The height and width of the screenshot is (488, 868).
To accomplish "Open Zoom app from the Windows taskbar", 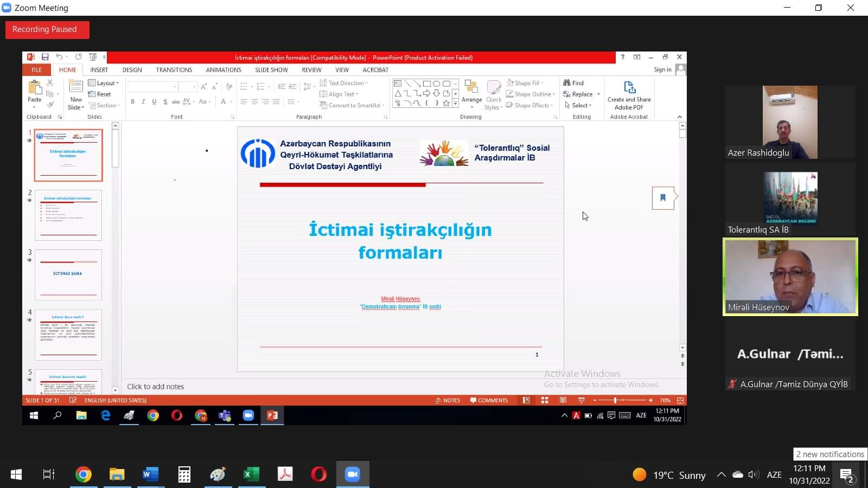I will [x=353, y=474].
